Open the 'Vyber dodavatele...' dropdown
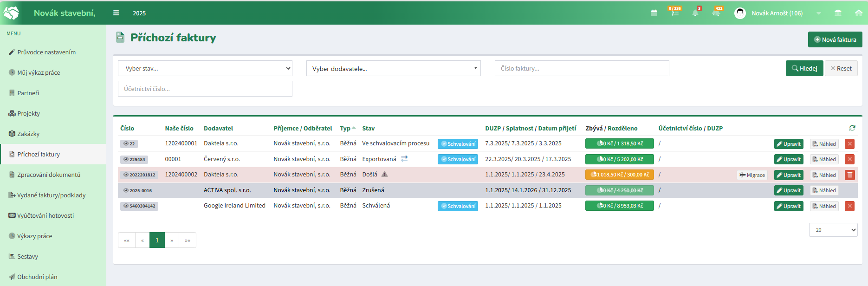 [x=394, y=68]
